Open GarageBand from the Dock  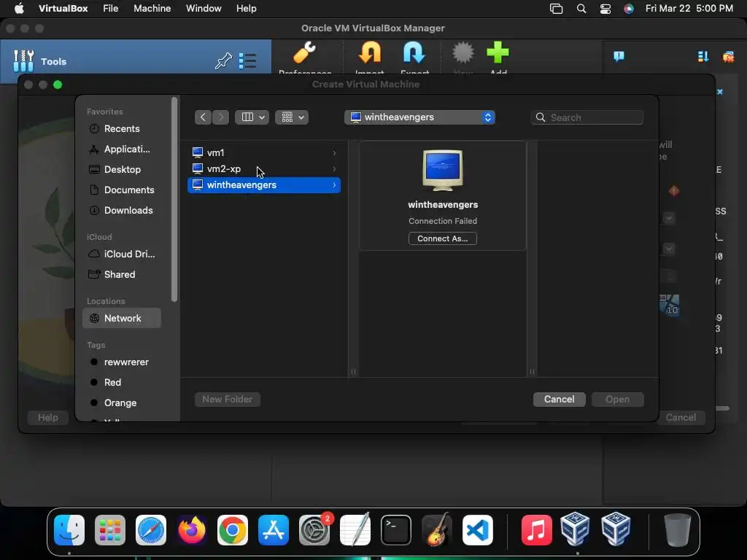click(437, 530)
